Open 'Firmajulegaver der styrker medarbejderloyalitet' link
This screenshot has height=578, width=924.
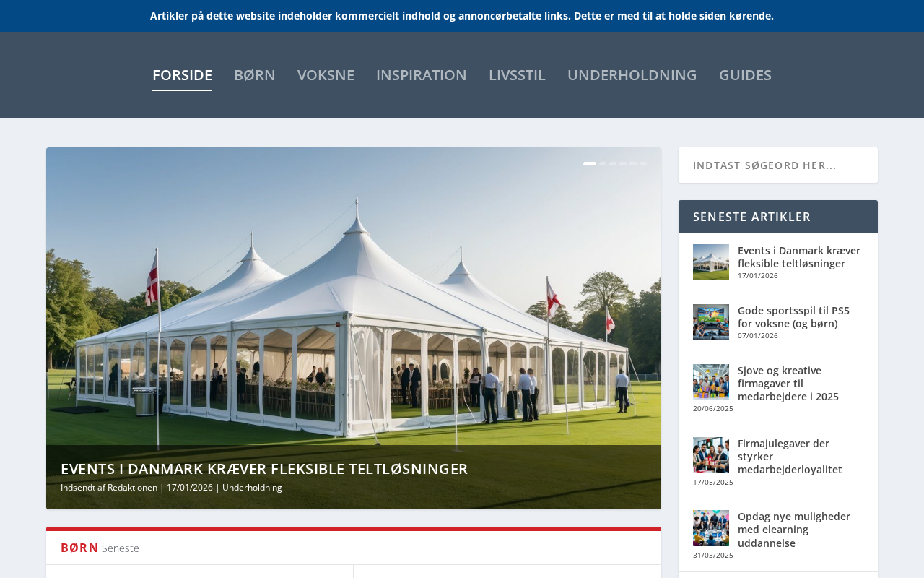[790, 457]
